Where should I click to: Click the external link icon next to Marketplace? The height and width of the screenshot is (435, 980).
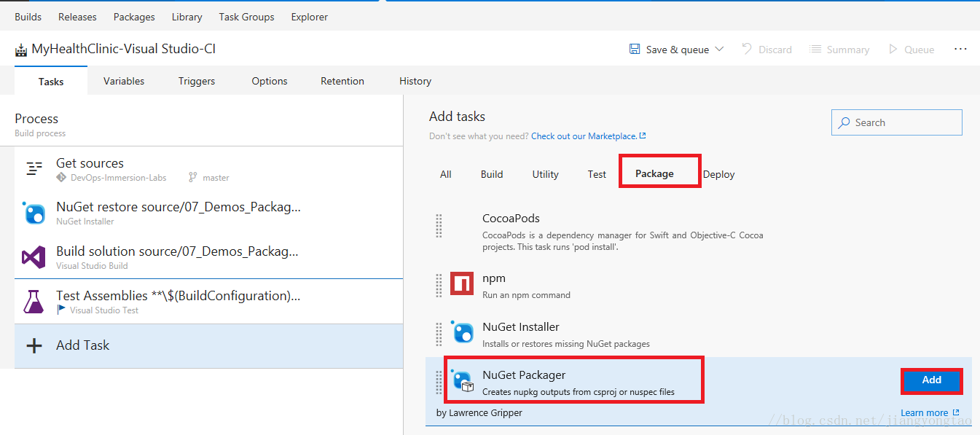[643, 136]
